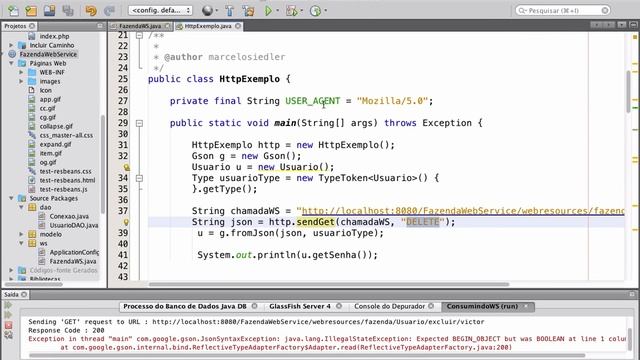Select index.php in the project tree
Image resolution: width=640 pixels, height=360 pixels.
click(54, 36)
